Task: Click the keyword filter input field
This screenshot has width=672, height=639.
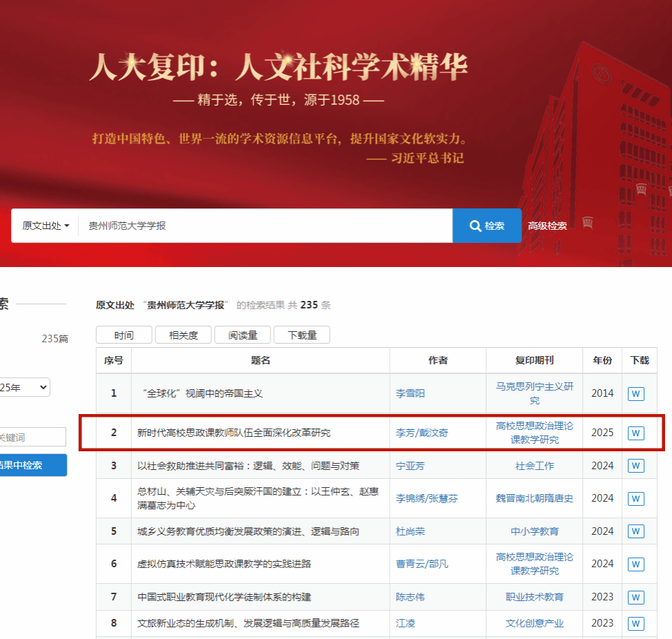Action: coord(32,437)
